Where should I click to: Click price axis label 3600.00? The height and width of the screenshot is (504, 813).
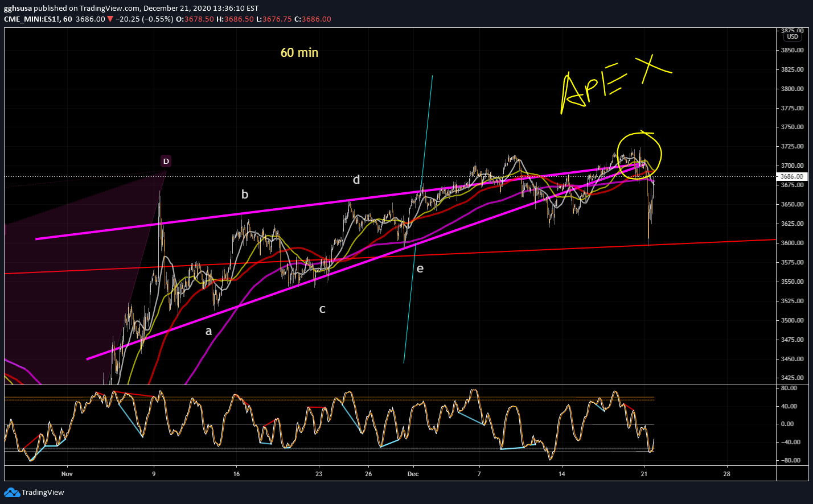click(x=793, y=243)
